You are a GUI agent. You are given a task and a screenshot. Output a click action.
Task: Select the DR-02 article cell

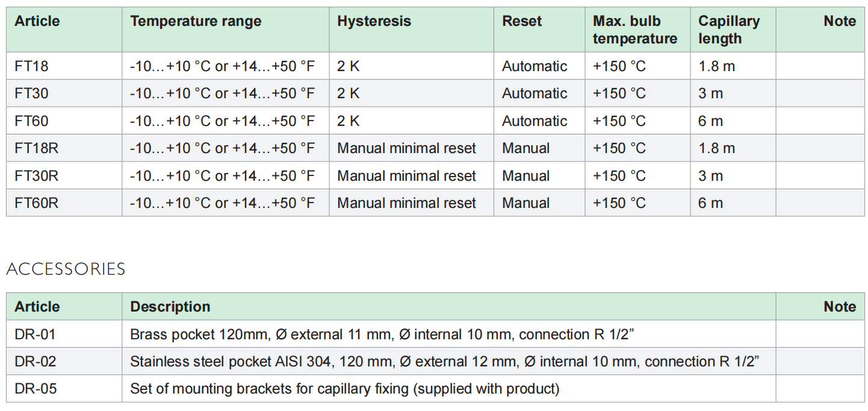tap(36, 362)
